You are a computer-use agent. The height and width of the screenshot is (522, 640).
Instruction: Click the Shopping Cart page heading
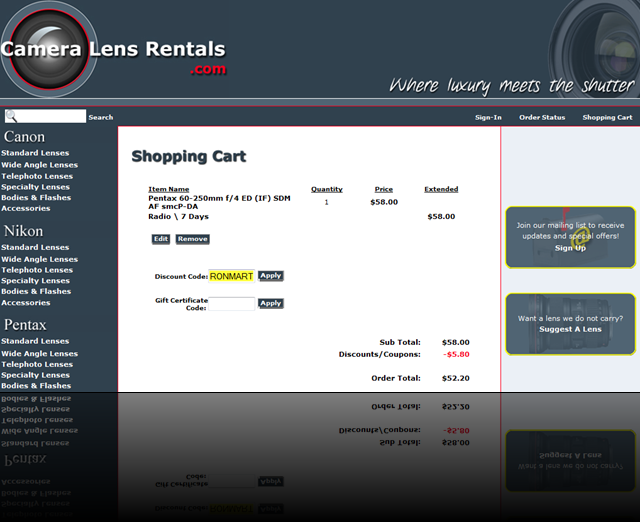coord(189,156)
